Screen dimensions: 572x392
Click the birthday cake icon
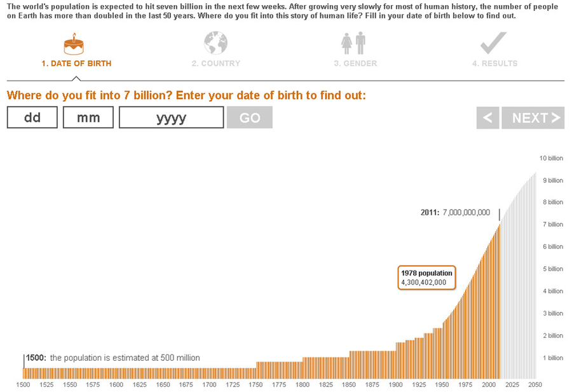74,43
